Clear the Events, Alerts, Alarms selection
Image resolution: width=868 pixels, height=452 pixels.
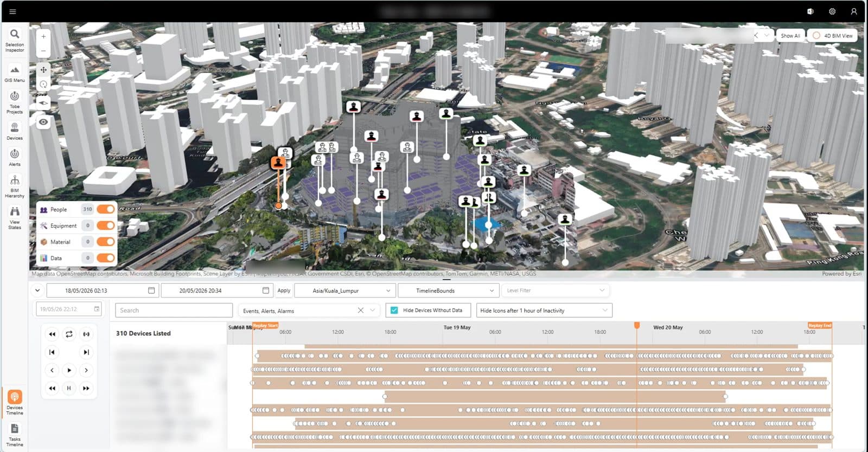pyautogui.click(x=360, y=311)
